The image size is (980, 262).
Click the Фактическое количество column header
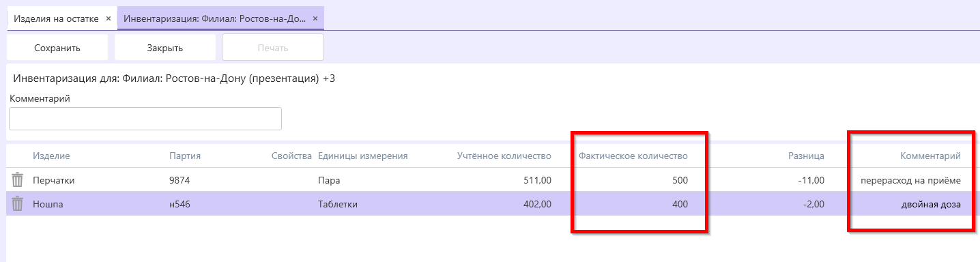click(633, 156)
